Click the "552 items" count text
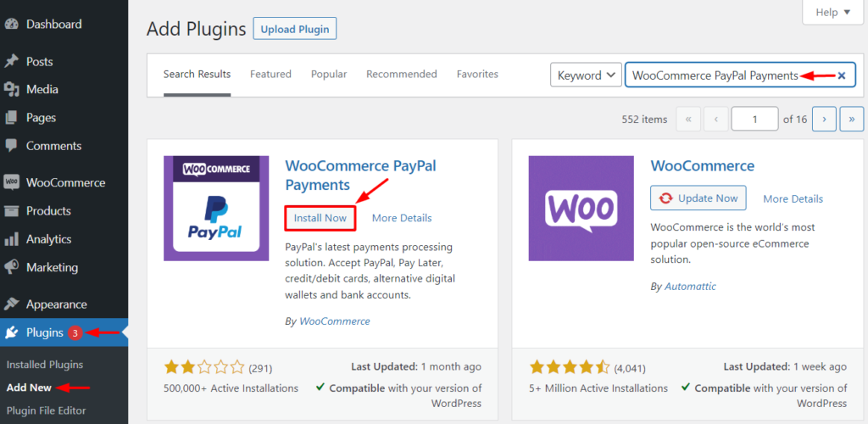868x424 pixels. (644, 119)
